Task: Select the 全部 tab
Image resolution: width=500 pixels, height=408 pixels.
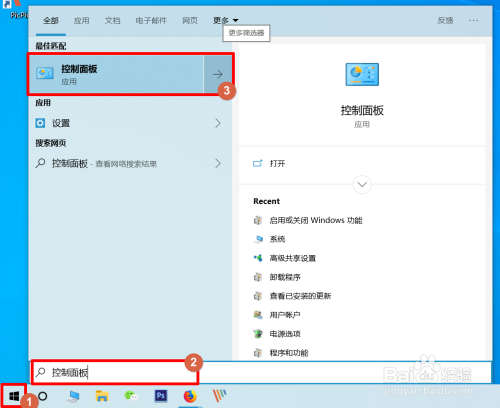Action: click(x=51, y=20)
